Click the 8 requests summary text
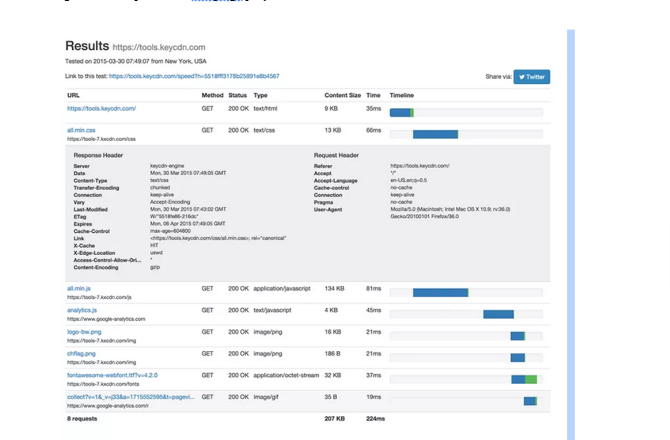This screenshot has width=670, height=440. pos(82,419)
